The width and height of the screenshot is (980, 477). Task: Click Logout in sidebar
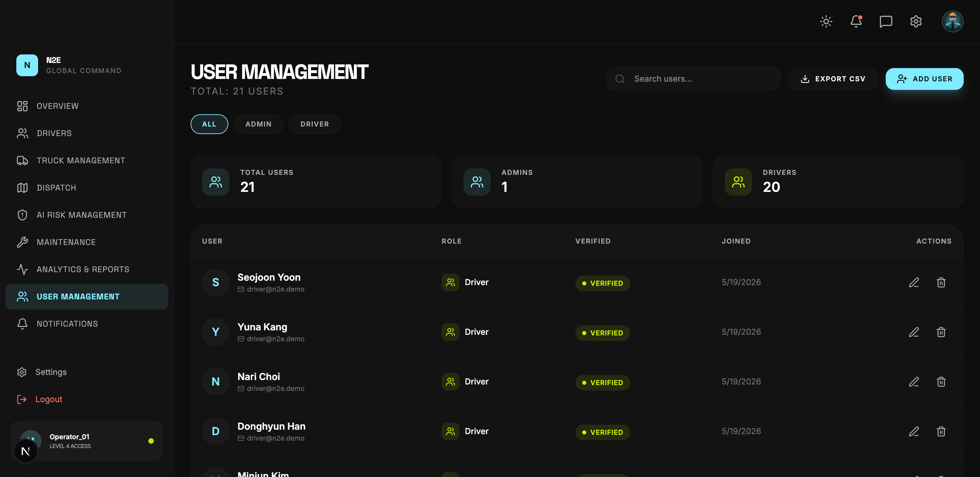(39, 399)
